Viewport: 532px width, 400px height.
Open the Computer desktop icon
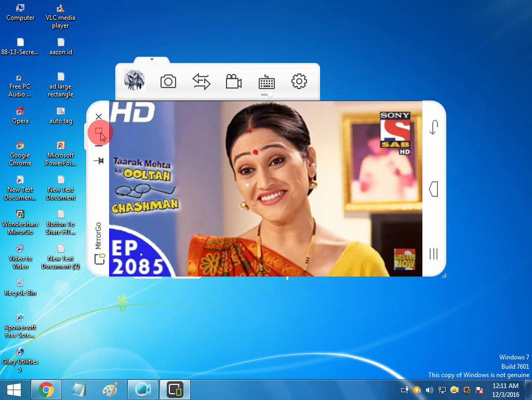[20, 13]
